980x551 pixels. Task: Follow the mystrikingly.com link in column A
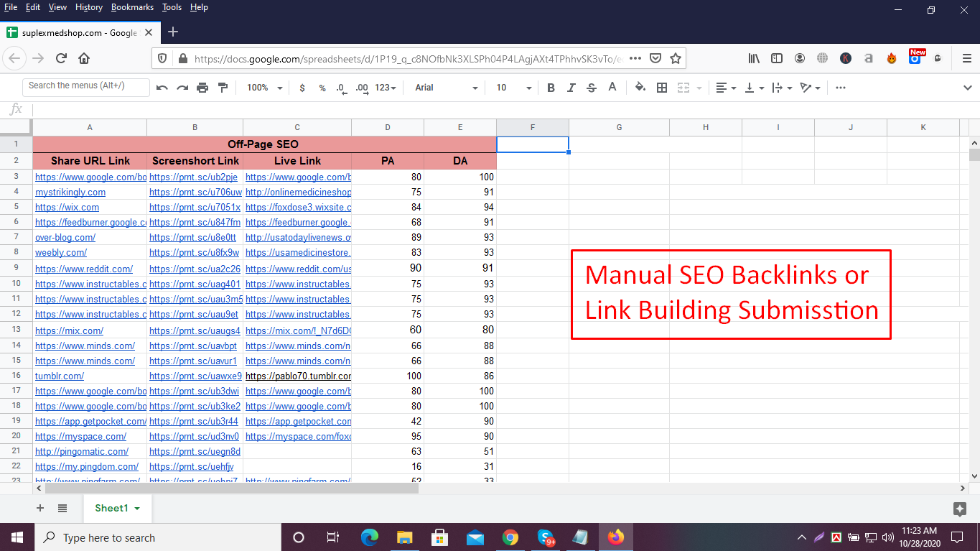[70, 192]
